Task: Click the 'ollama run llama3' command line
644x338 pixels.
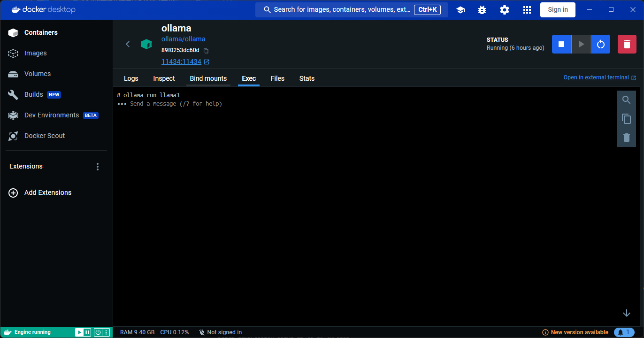Action: coord(151,95)
